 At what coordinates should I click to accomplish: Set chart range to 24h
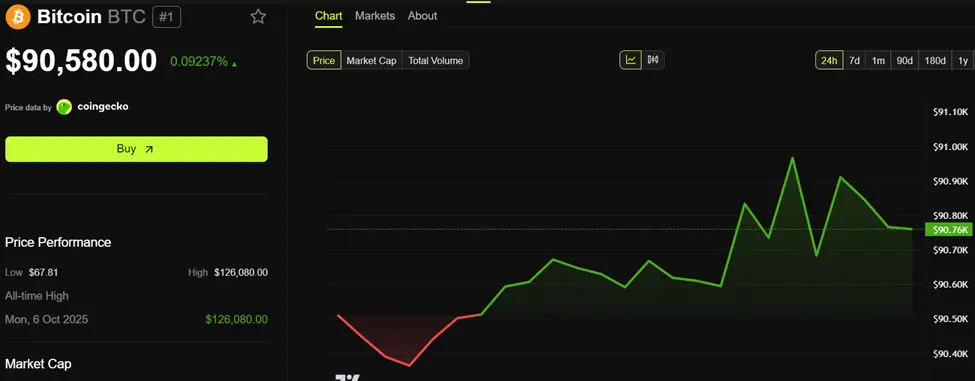[829, 60]
